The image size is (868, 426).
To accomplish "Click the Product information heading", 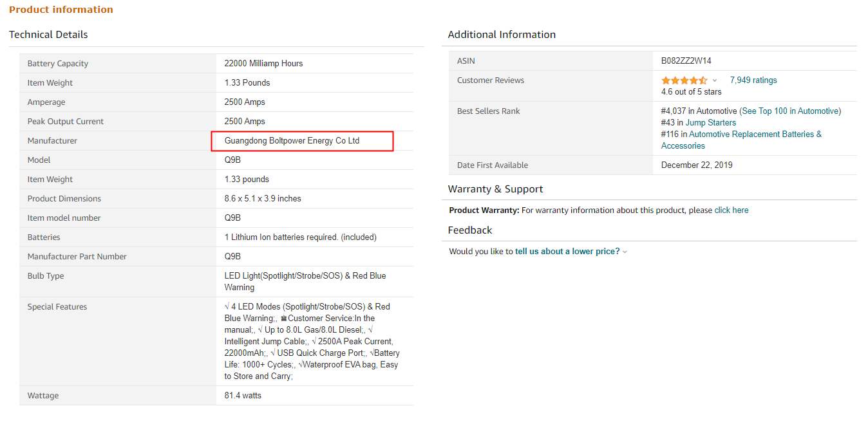I will pos(61,10).
